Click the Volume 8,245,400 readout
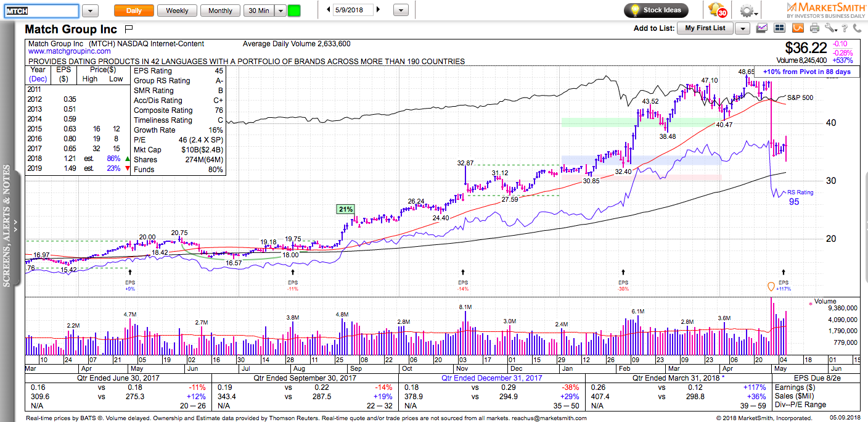The height and width of the screenshot is (422, 868). 801,60
